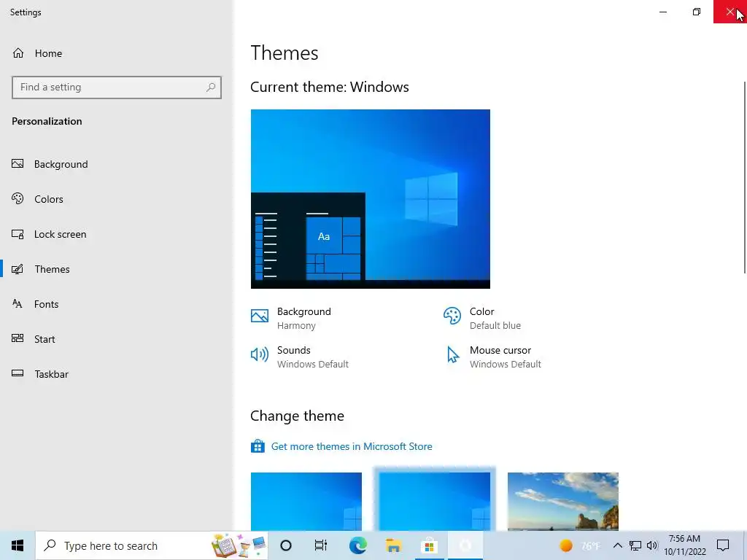Open the weather widget in system tray
747x560 pixels.
pos(578,545)
